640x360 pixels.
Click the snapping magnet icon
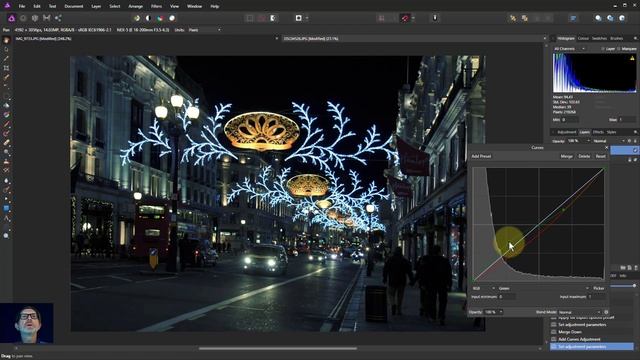405,18
